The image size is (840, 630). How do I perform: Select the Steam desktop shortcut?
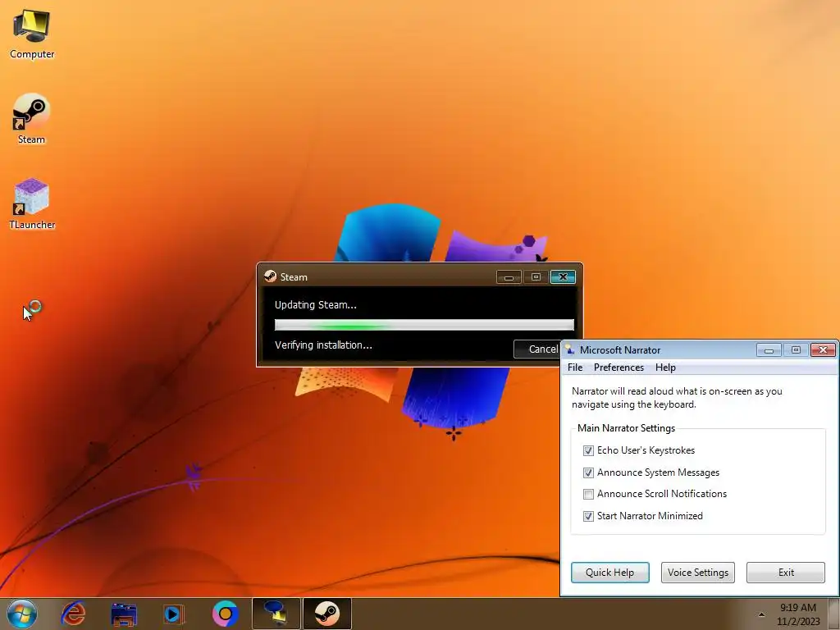[32, 119]
